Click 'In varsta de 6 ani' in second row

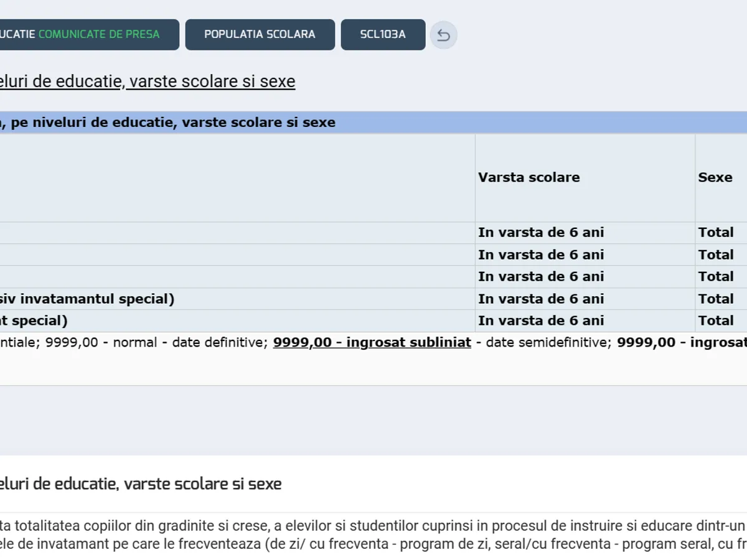coord(540,254)
